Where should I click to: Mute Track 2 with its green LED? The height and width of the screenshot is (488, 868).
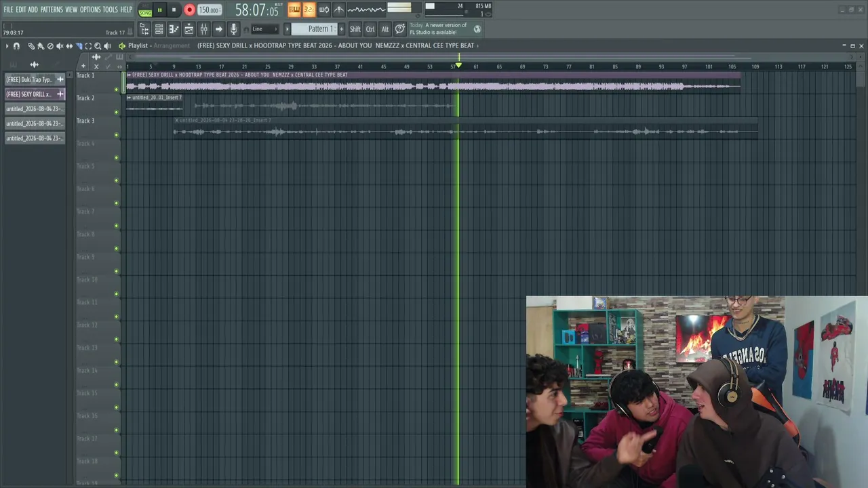click(117, 113)
